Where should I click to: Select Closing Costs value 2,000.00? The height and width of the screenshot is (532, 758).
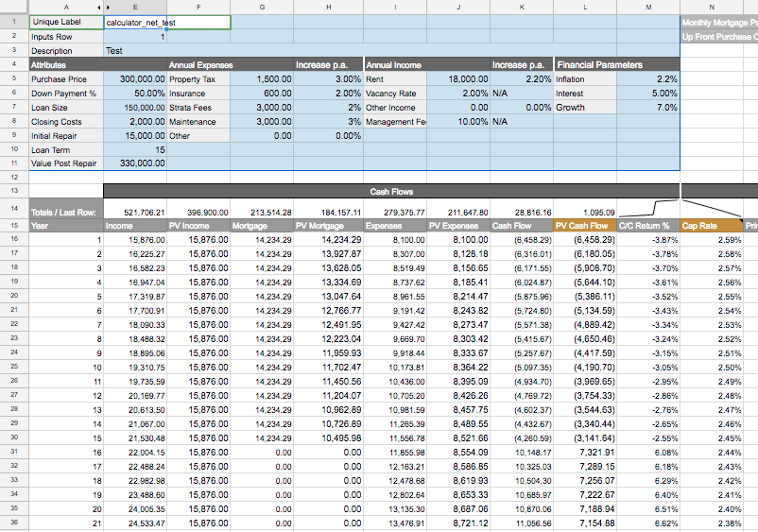pyautogui.click(x=135, y=122)
